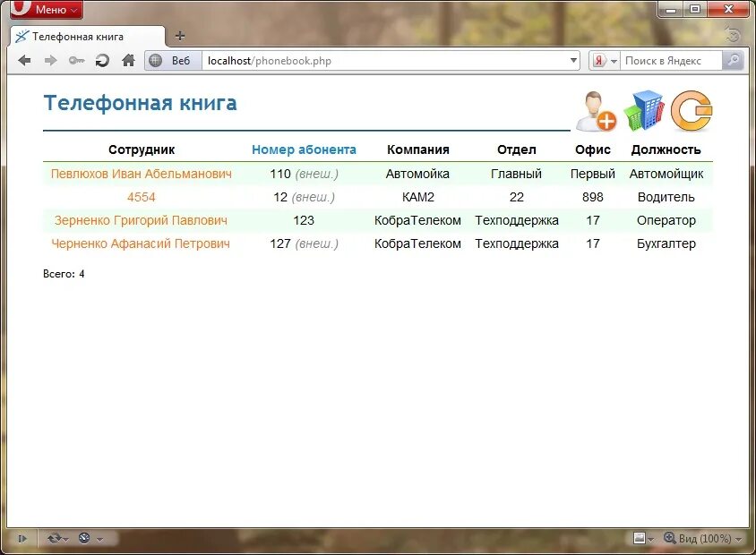
Task: Maximize the Opera window
Action: 695,9
